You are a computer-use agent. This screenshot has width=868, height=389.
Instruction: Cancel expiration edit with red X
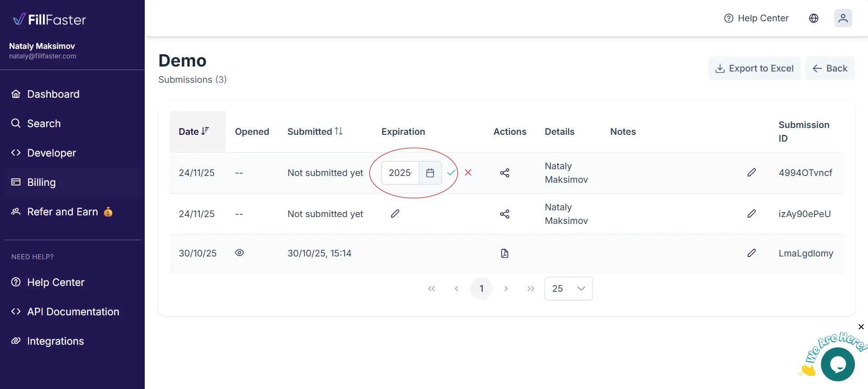(468, 173)
